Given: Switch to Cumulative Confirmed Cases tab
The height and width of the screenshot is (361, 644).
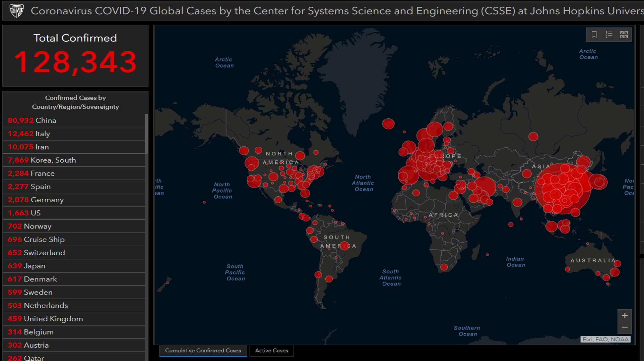Looking at the screenshot, I should pyautogui.click(x=203, y=351).
